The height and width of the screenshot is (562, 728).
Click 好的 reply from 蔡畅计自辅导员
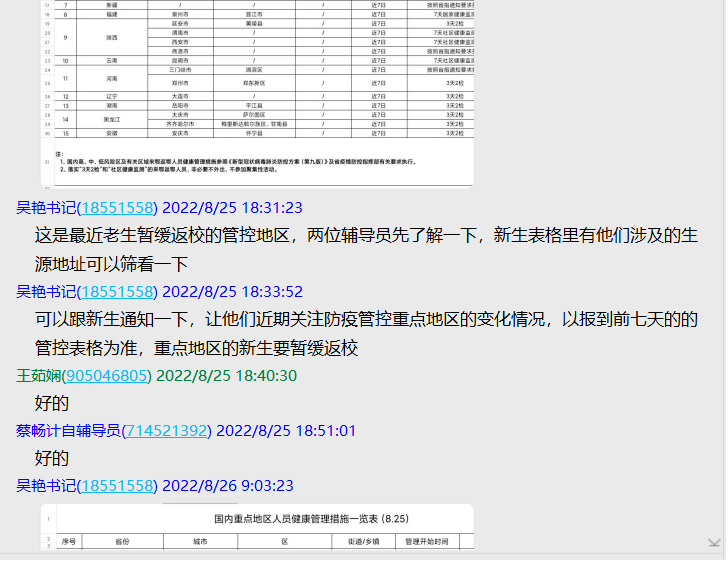52,458
